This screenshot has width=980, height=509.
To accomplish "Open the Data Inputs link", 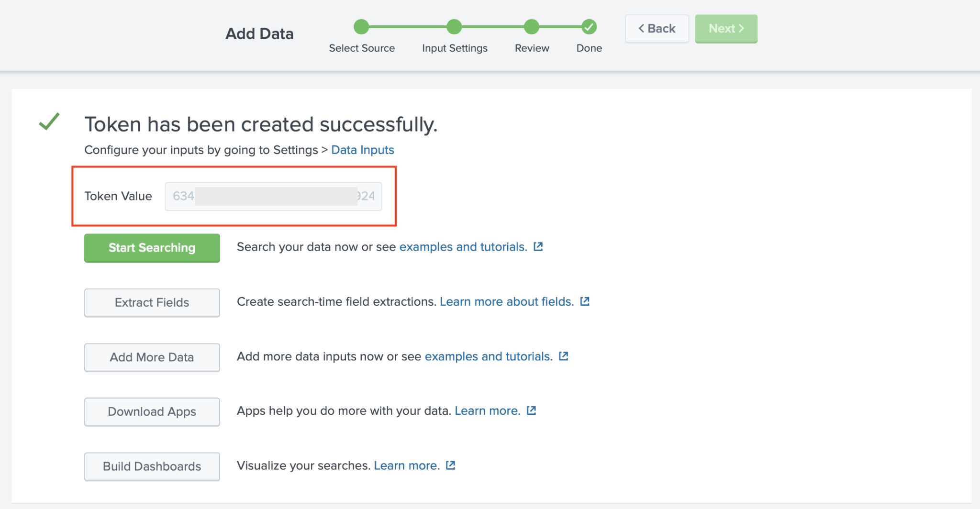I will click(x=362, y=150).
